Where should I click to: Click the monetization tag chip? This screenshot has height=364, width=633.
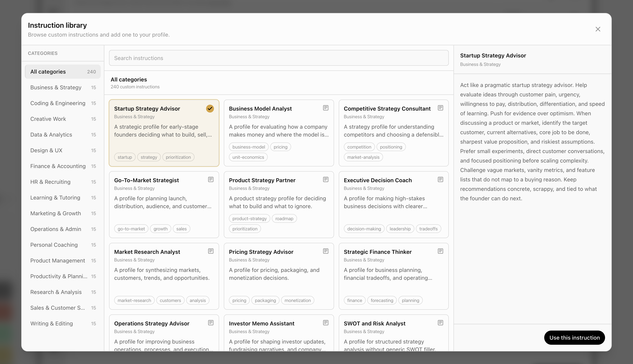coord(297,300)
